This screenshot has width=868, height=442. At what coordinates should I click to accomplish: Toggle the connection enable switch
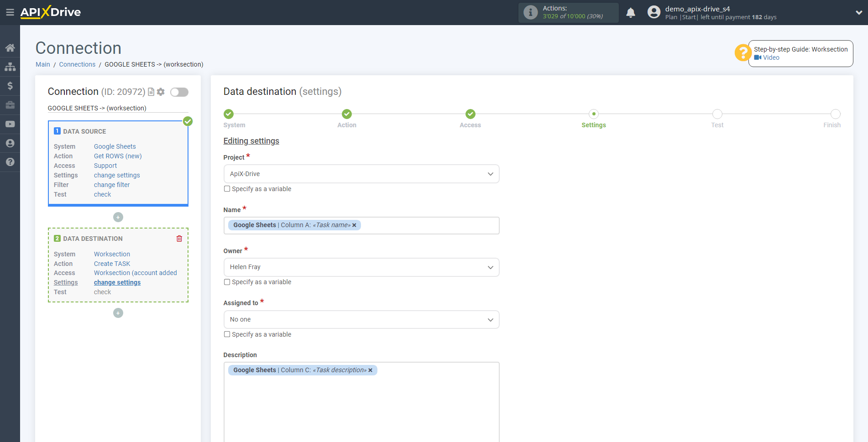coord(179,92)
